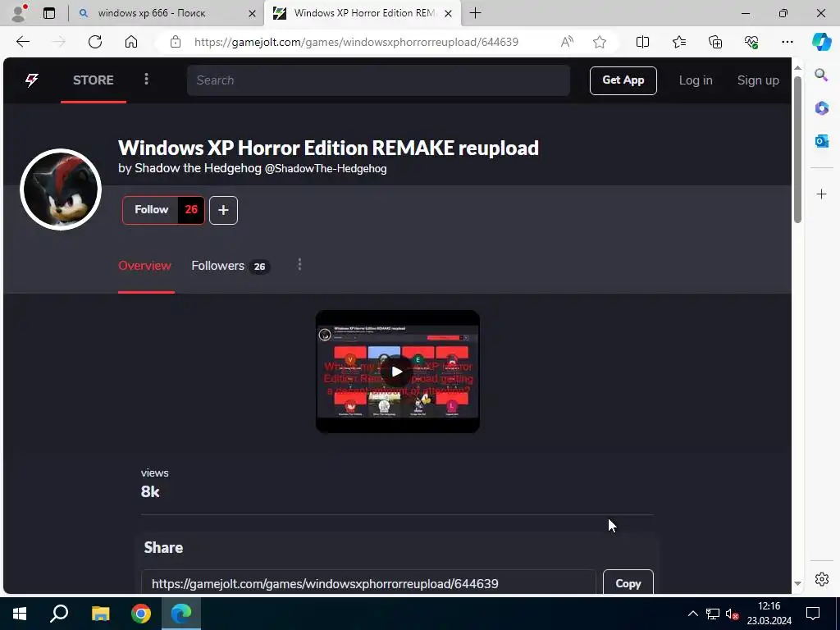Open the network tray icon
840x630 pixels.
[x=713, y=614]
